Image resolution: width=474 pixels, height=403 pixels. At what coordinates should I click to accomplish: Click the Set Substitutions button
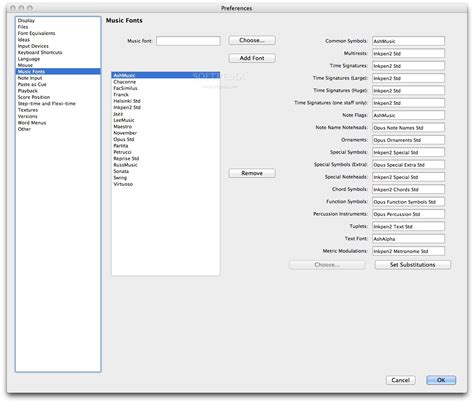[x=413, y=265]
